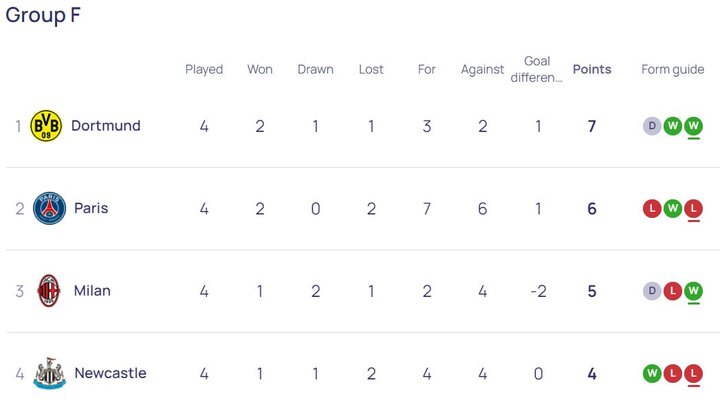Click Newcastle's last loss form badge
The image size is (720, 409).
(x=693, y=373)
